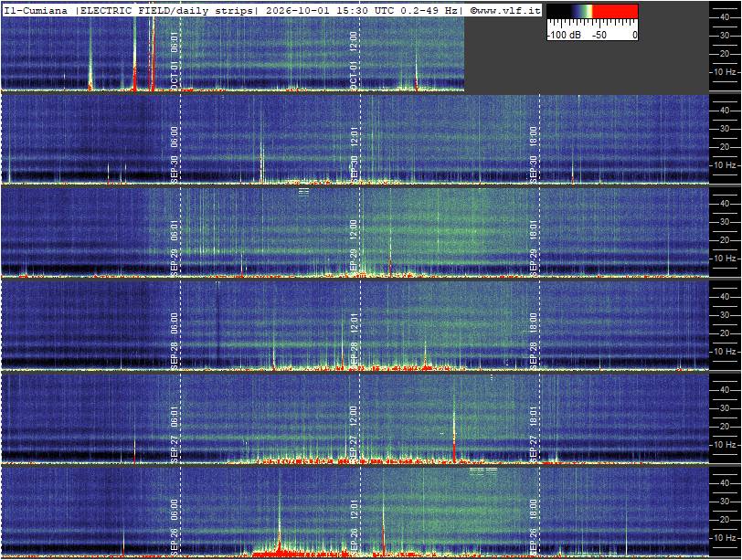Click the dB color scale bar
Screen dimensions: 742x560
(592, 11)
